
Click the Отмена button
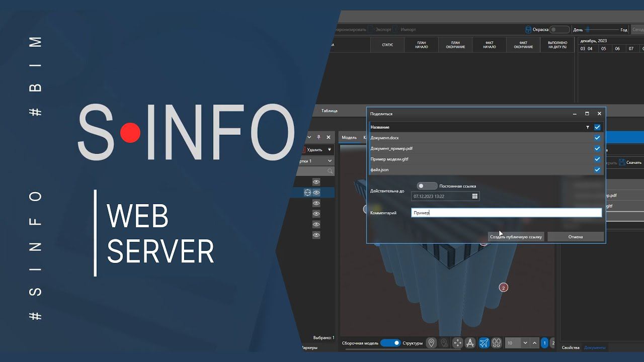[576, 237]
